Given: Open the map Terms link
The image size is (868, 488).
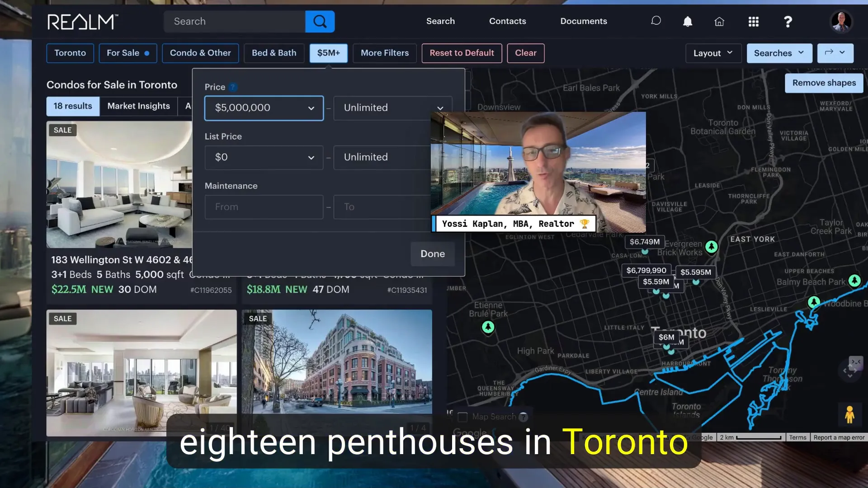Looking at the screenshot, I should pos(797,437).
